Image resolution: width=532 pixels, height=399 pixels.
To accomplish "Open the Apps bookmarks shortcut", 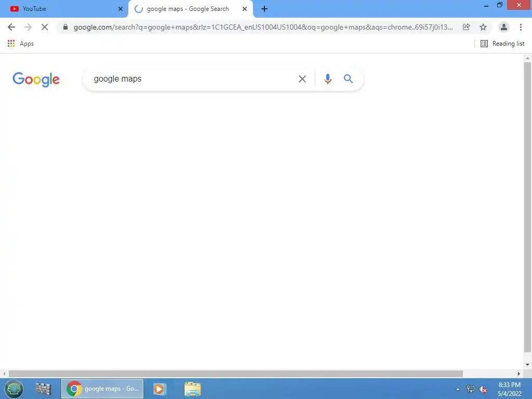I will [21, 44].
